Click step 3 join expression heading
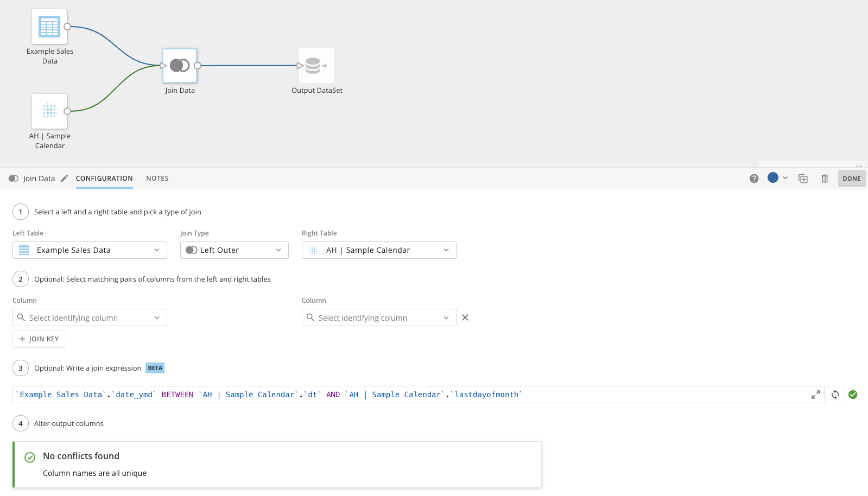868x496 pixels. pos(87,368)
